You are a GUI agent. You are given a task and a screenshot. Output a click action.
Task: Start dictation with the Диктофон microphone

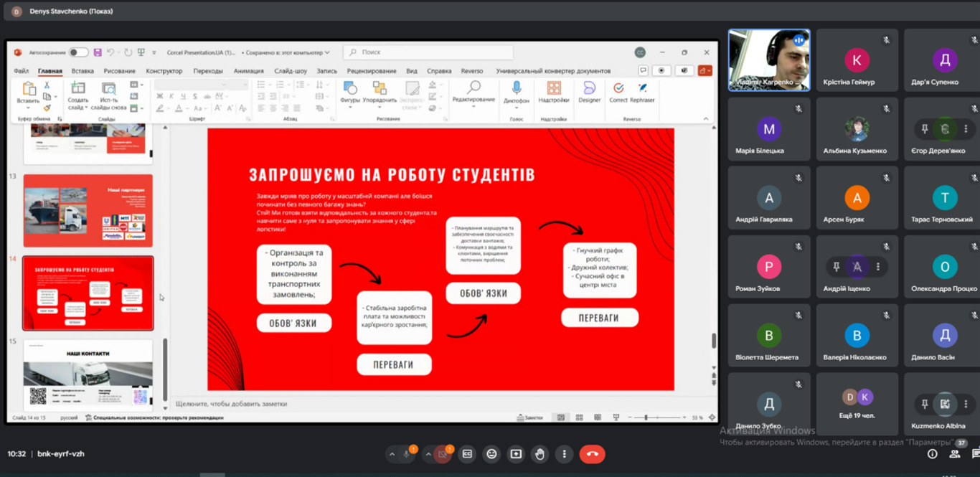pos(516,92)
